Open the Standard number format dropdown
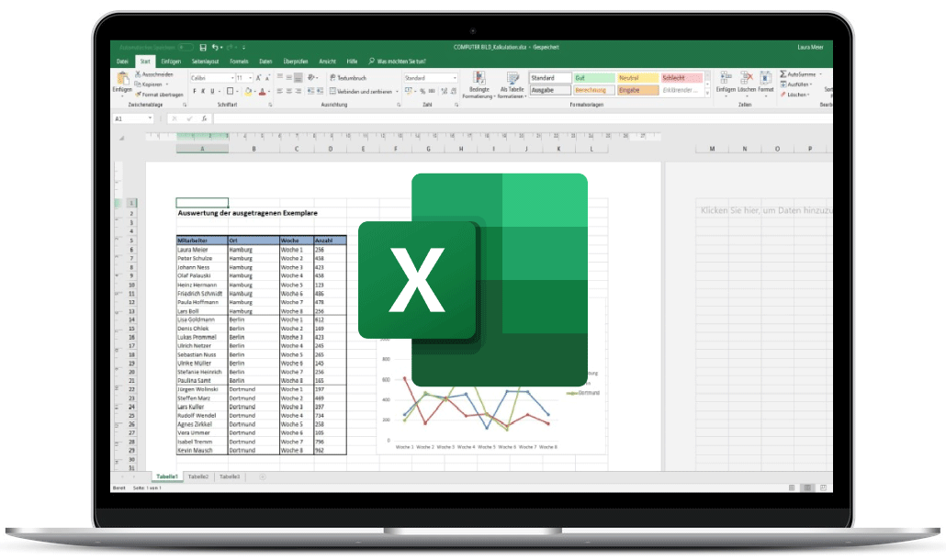Image resolution: width=946 pixels, height=560 pixels. point(455,78)
